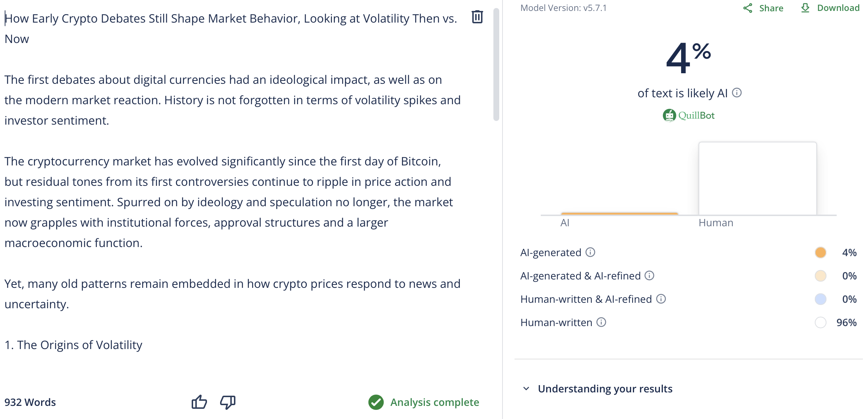868x419 pixels.
Task: Download the analysis report
Action: 838,8
